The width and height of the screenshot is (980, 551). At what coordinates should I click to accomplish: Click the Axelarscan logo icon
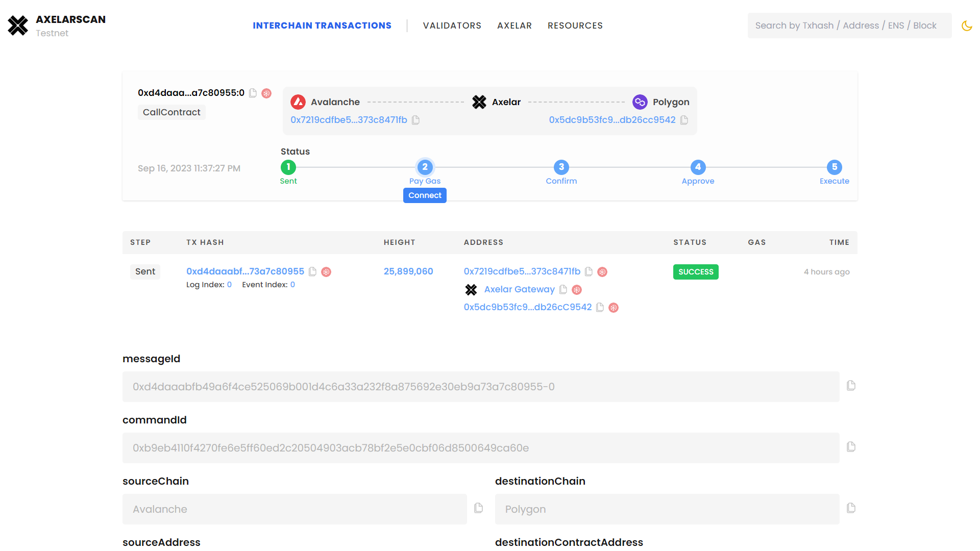tap(18, 26)
